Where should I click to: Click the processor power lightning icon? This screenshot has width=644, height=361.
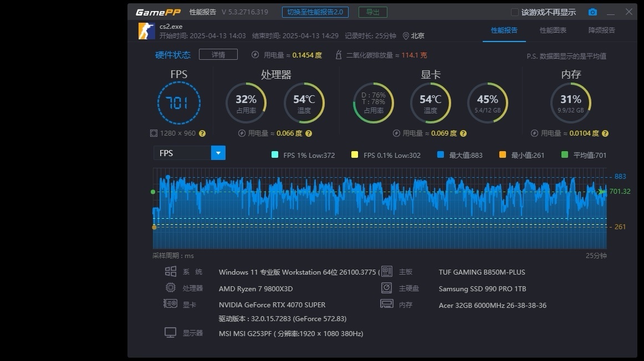[242, 133]
